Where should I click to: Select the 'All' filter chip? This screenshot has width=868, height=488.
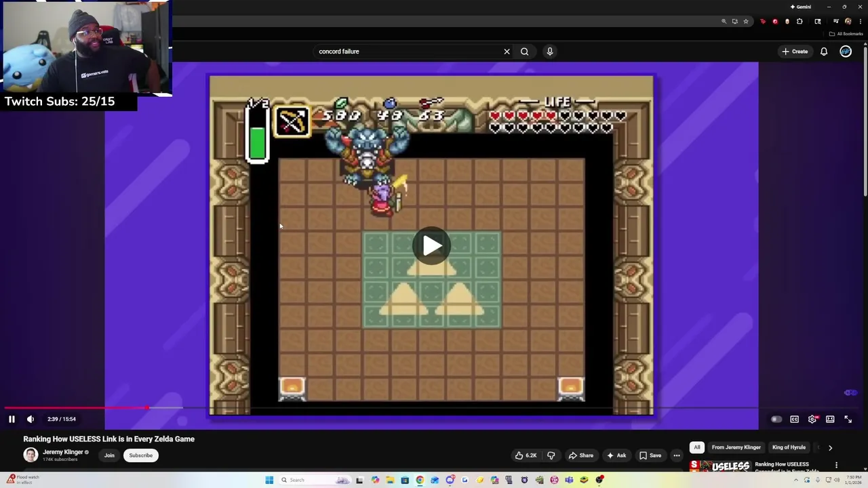pyautogui.click(x=697, y=447)
